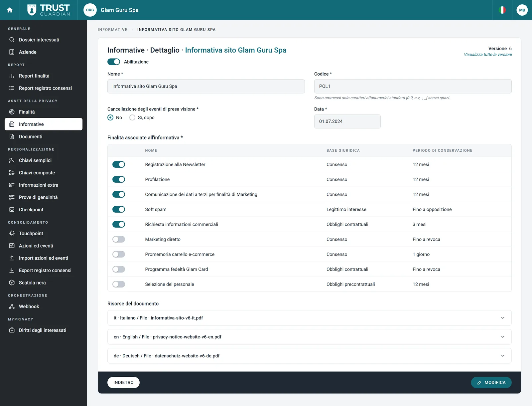
Task: Click the Trust Guardian shield logo
Action: 32,10
